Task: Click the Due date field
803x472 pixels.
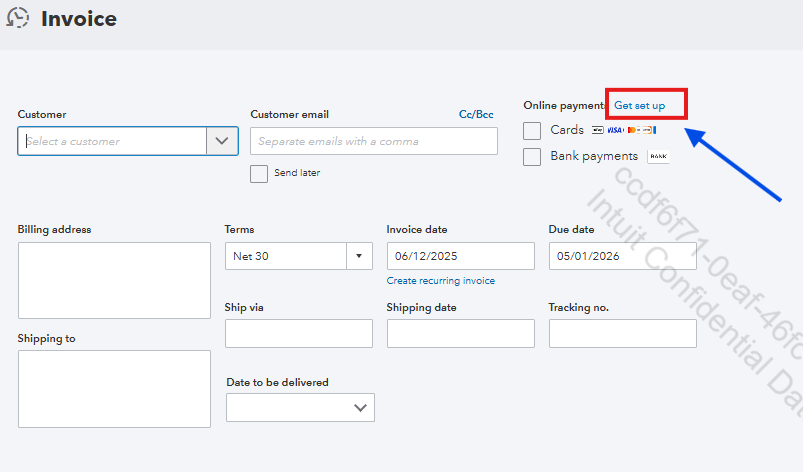Action: coord(622,256)
